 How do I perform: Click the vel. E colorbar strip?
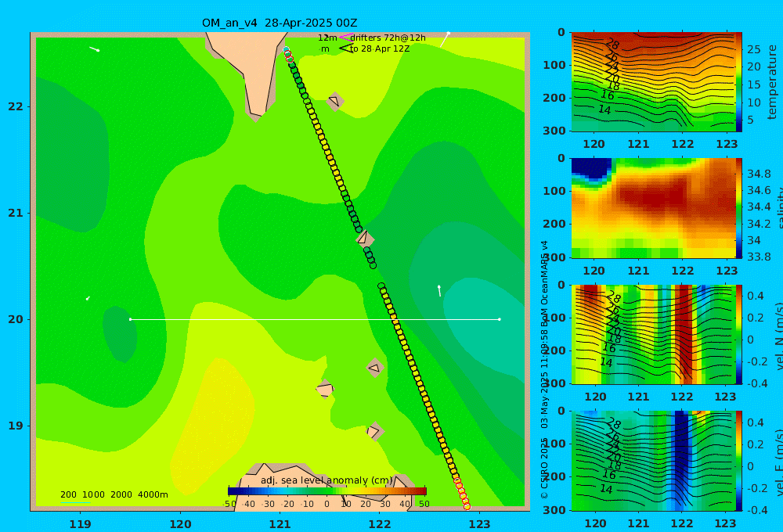[x=738, y=461]
